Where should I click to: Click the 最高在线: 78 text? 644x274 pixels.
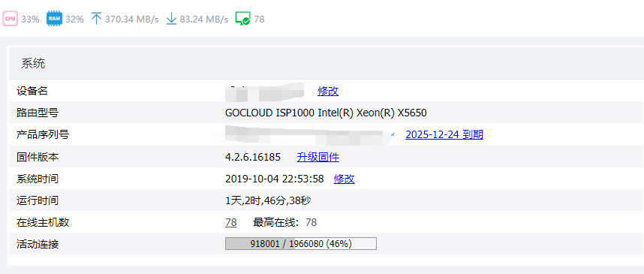285,223
